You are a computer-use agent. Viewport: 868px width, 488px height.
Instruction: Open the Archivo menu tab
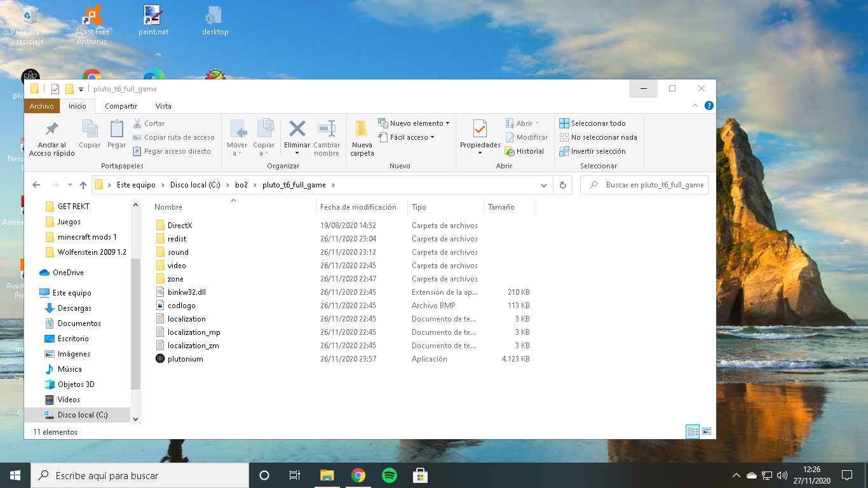click(42, 106)
